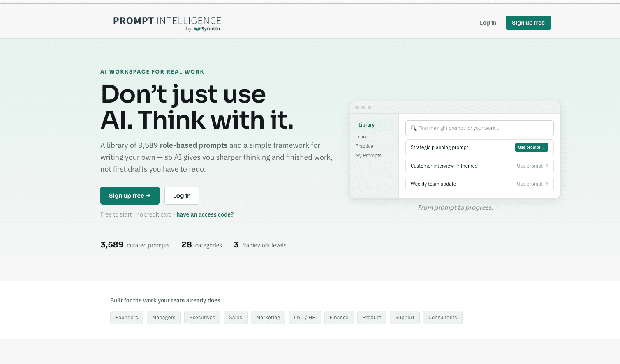
Task: Click the Product tag
Action: click(x=372, y=318)
